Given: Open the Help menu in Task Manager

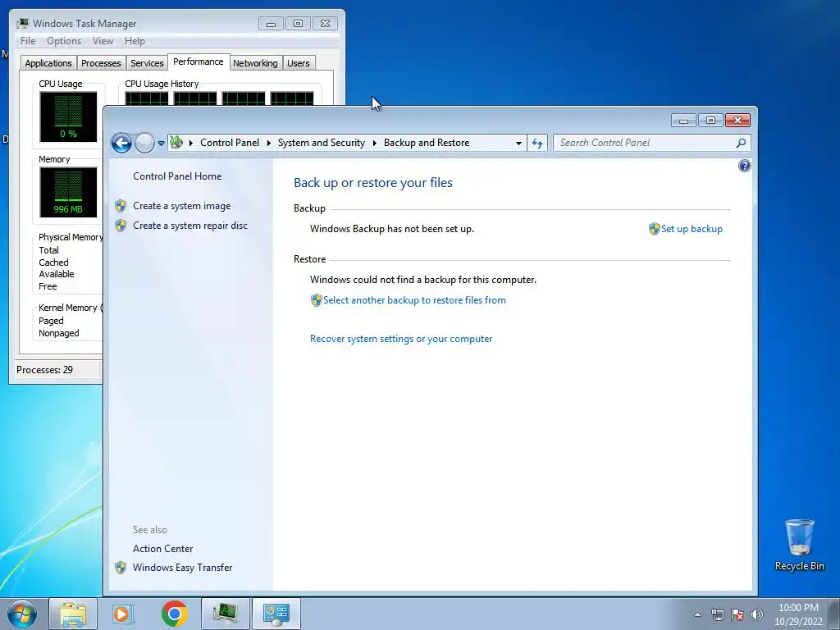Looking at the screenshot, I should coord(135,41).
